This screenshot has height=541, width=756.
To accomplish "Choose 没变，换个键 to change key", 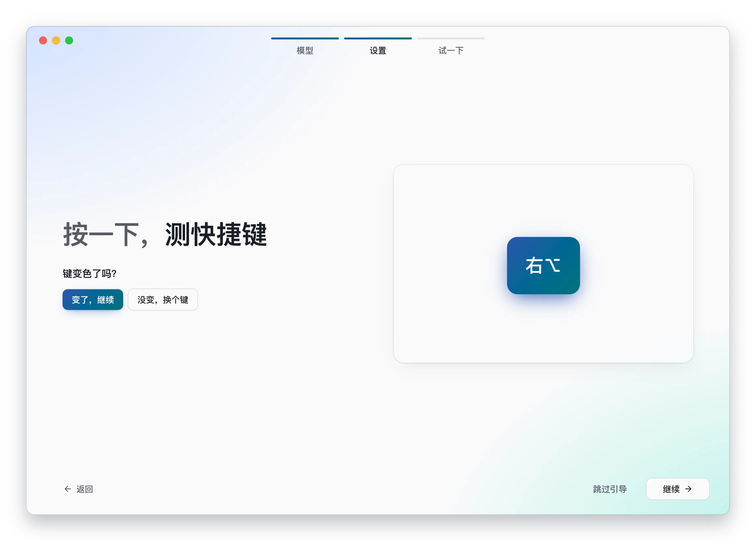I will pyautogui.click(x=163, y=300).
